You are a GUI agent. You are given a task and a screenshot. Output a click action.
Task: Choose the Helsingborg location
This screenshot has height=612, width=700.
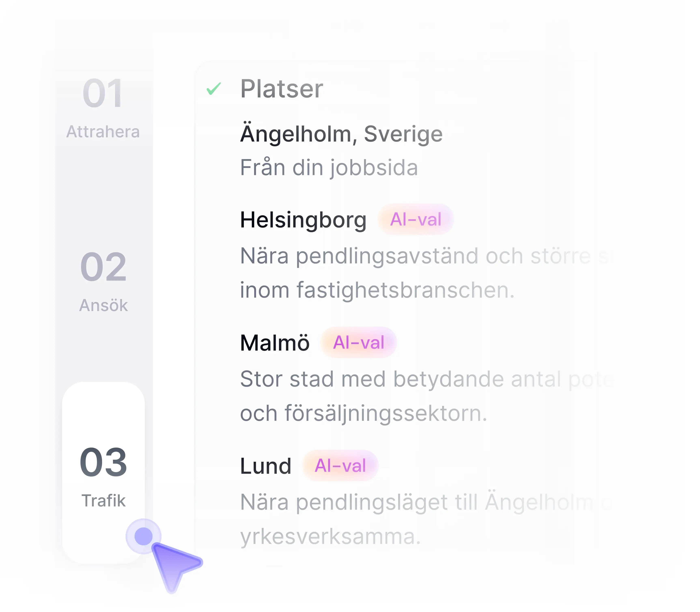[x=303, y=220]
